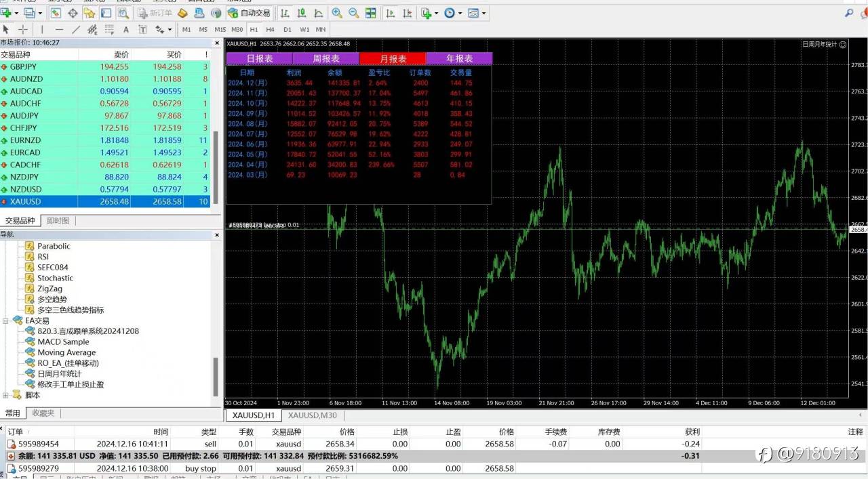
Task: Switch timeframe to H4
Action: [x=270, y=29]
